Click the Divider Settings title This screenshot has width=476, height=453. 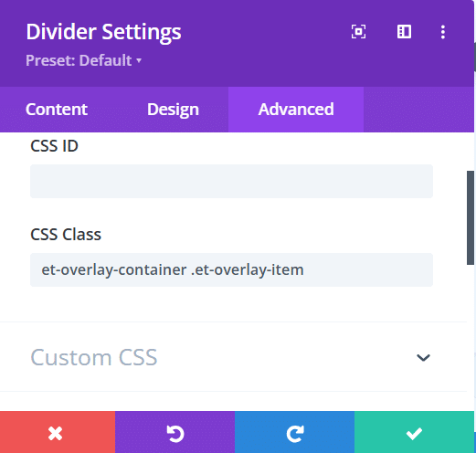pos(103,32)
